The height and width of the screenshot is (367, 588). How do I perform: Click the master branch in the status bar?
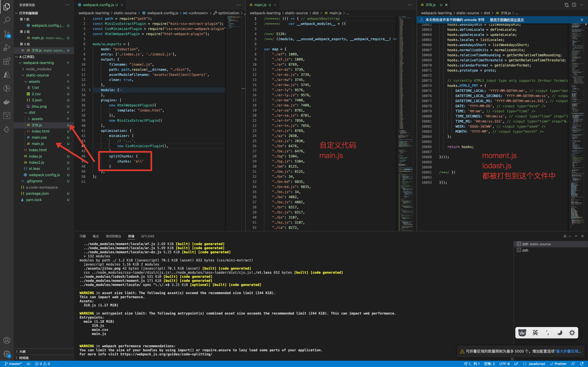[13, 364]
